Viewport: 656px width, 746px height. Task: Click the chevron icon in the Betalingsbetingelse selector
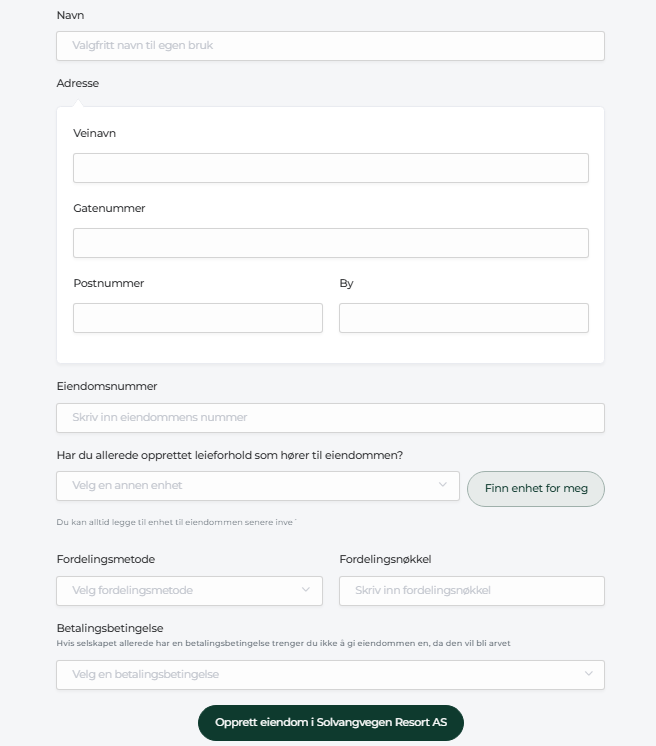pyautogui.click(x=588, y=674)
